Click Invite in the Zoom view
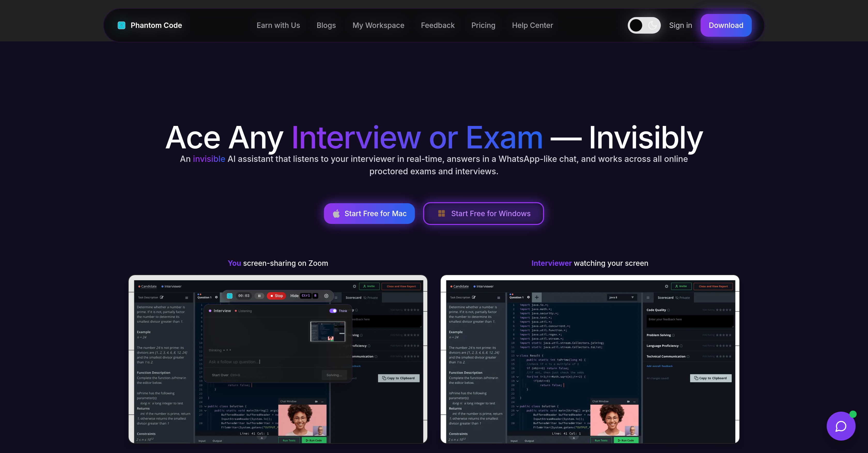This screenshot has height=453, width=868. click(x=369, y=286)
